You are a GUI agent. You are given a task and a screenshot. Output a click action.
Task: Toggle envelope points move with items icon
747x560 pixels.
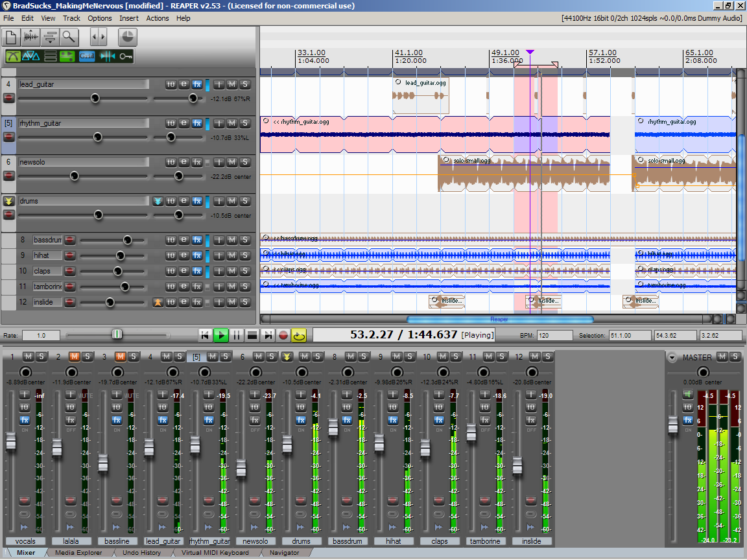coord(67,56)
